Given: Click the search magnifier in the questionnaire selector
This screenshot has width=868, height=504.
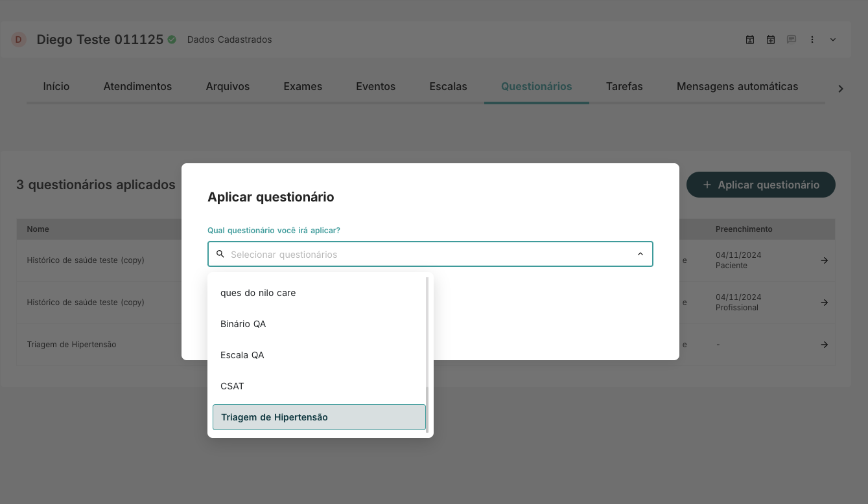Looking at the screenshot, I should (x=220, y=254).
